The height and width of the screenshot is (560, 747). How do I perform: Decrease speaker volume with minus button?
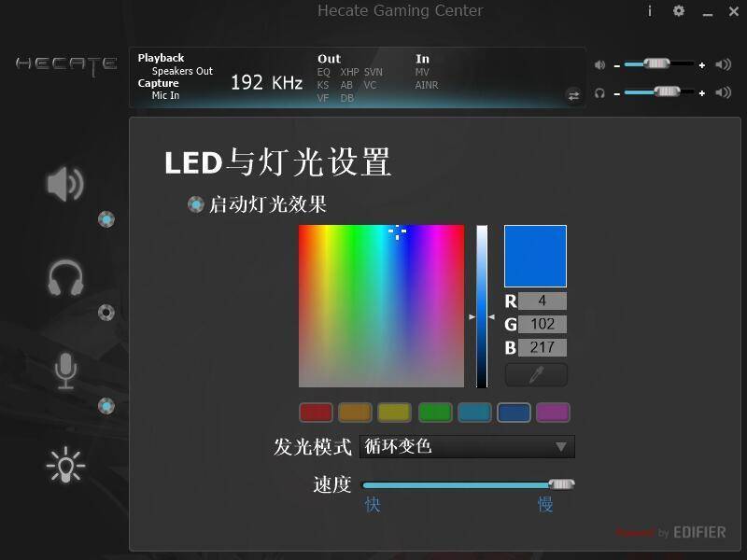click(617, 65)
